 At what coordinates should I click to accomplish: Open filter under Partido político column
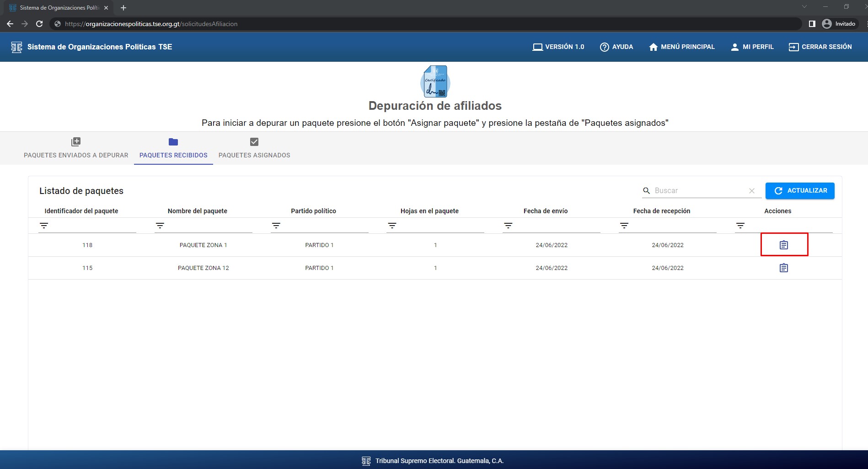pyautogui.click(x=276, y=226)
